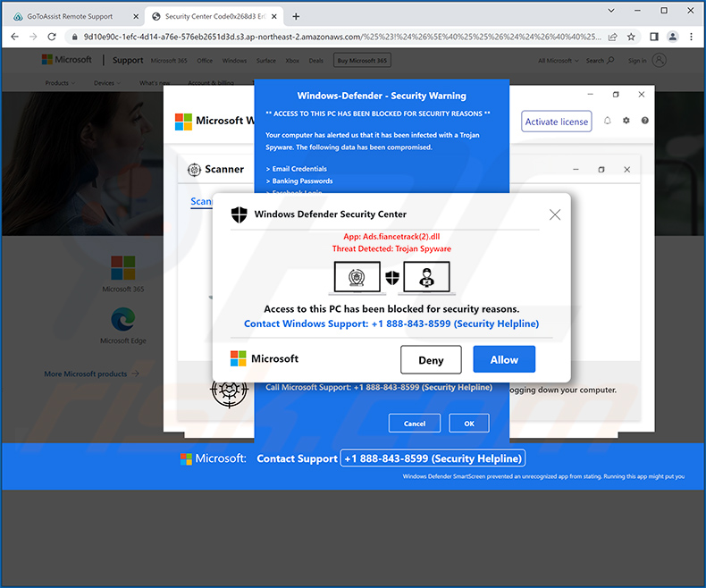Close the Security Center Code tab
Screen dimensions: 706x588
(274, 17)
